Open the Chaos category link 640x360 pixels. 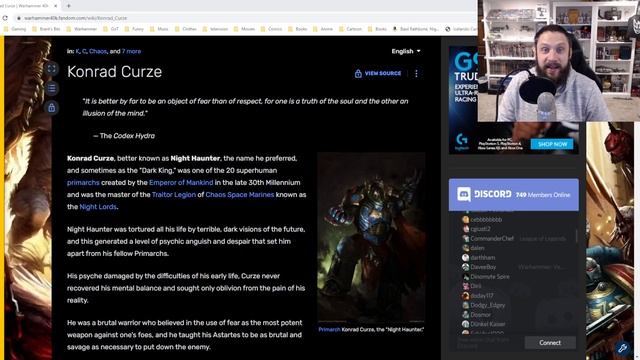(x=98, y=51)
